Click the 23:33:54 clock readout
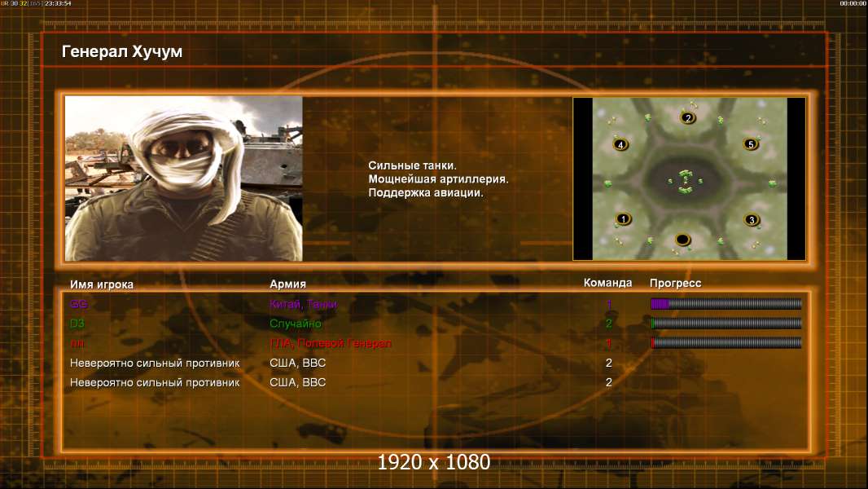 click(58, 3)
